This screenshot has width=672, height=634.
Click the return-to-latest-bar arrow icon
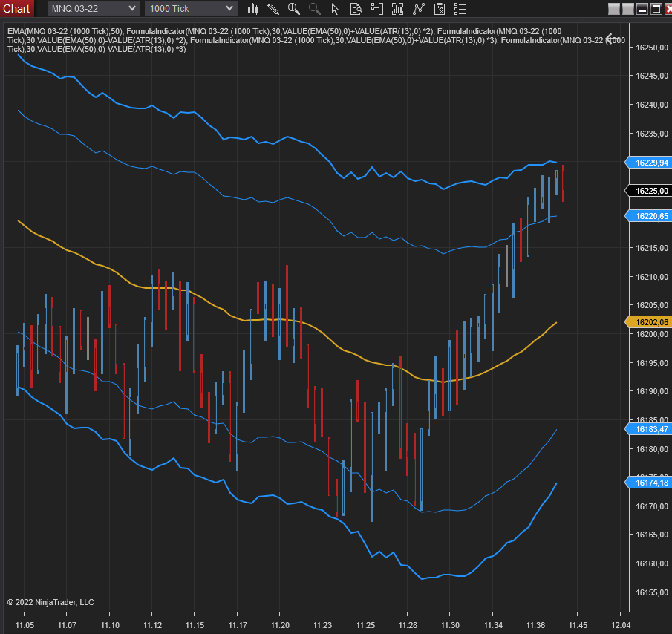pos(613,39)
